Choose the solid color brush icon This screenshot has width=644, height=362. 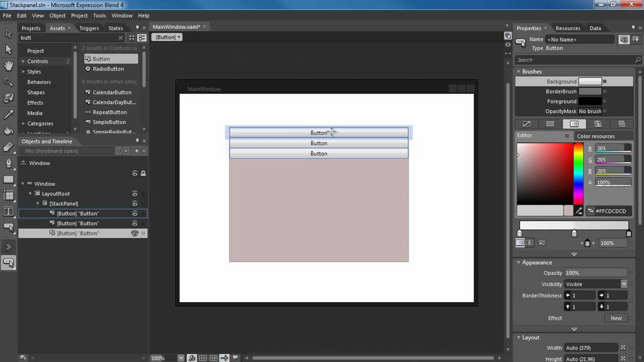pos(550,124)
